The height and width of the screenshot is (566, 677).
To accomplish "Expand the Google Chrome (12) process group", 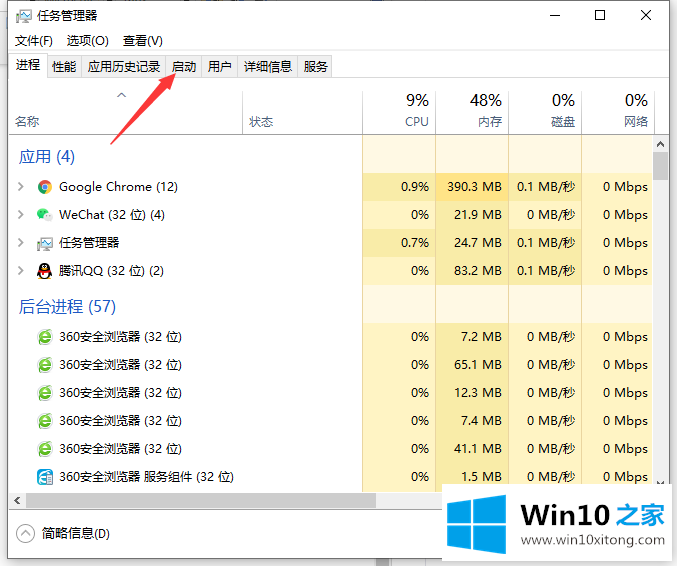I will pyautogui.click(x=20, y=187).
